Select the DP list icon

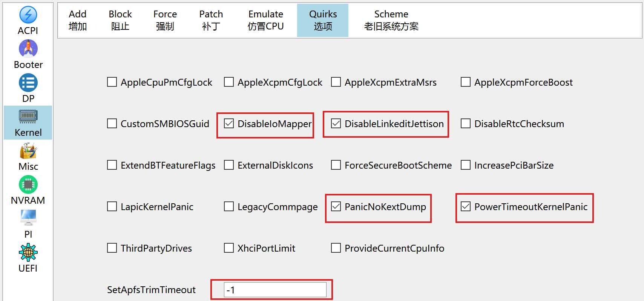(x=28, y=83)
